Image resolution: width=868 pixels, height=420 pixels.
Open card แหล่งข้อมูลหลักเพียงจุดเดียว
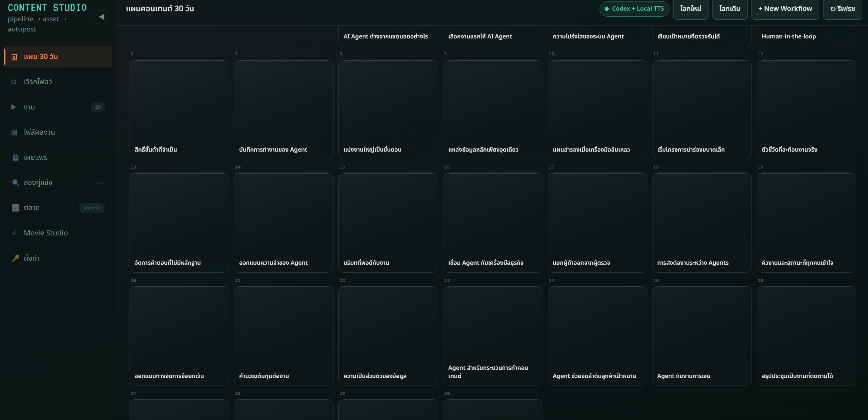click(493, 110)
